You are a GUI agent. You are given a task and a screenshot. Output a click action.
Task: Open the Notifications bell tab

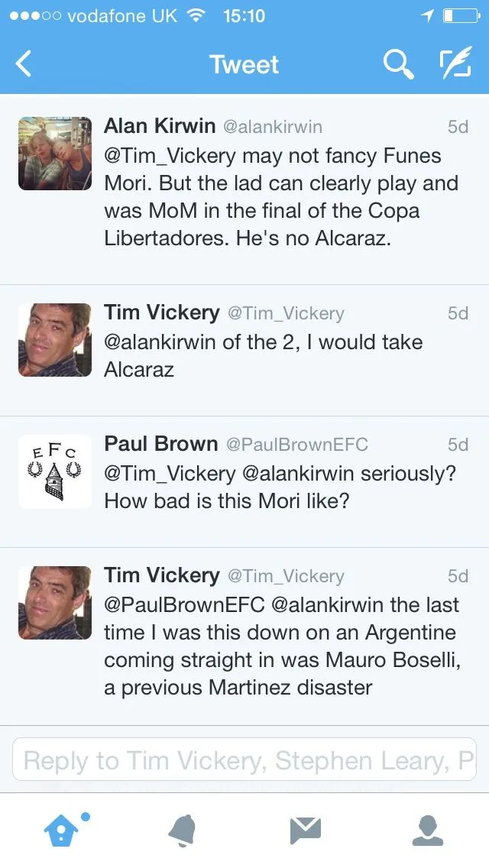[183, 830]
